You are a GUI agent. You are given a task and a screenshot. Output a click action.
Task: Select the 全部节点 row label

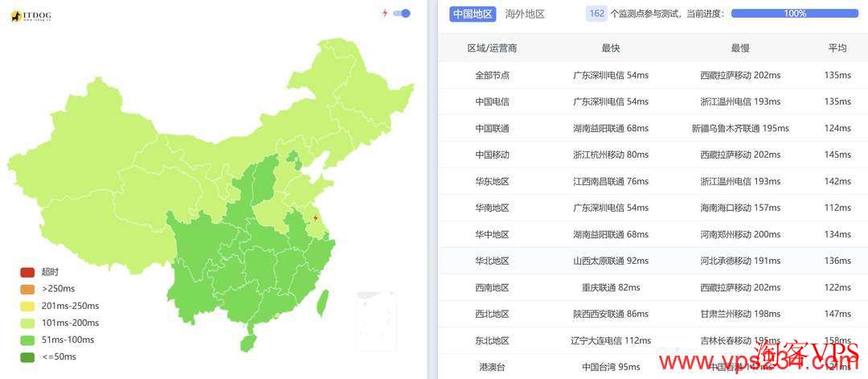(x=492, y=75)
